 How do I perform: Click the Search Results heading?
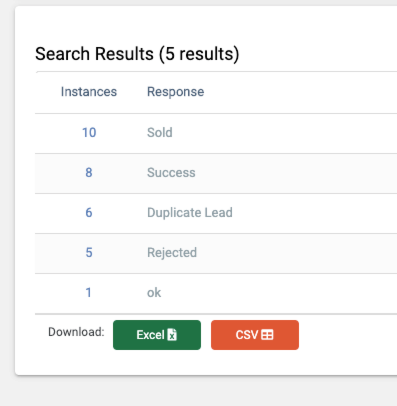tap(137, 54)
